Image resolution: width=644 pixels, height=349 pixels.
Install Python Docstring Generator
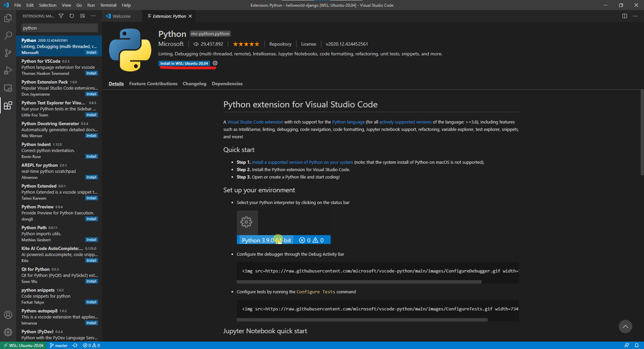click(x=91, y=136)
